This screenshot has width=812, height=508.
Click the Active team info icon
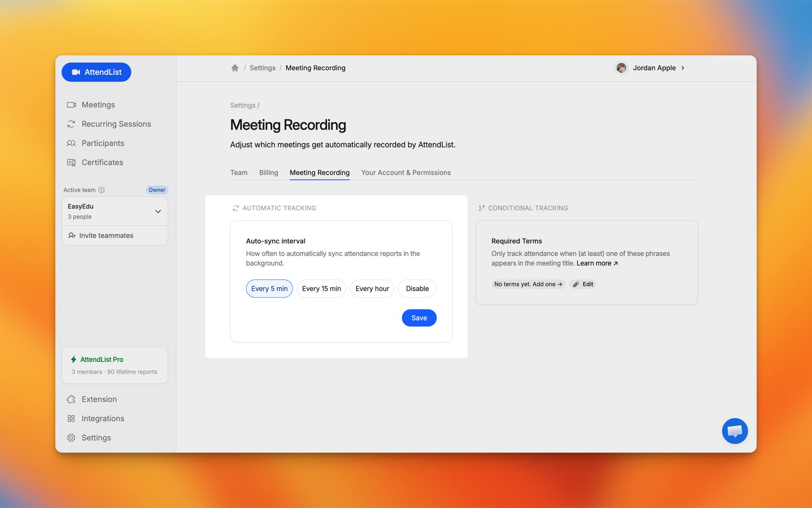point(101,190)
